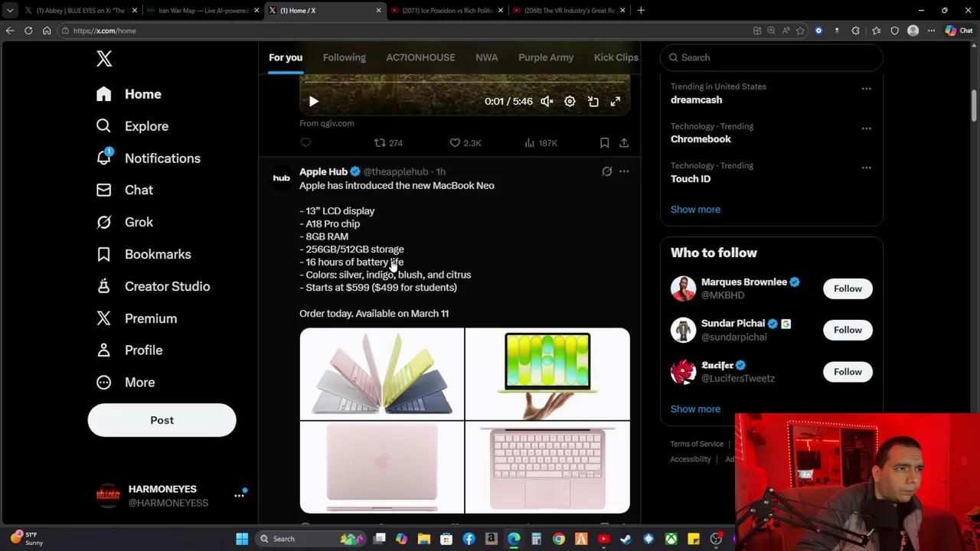Open Chromebook trending topic
The height and width of the screenshot is (551, 980).
point(701,139)
